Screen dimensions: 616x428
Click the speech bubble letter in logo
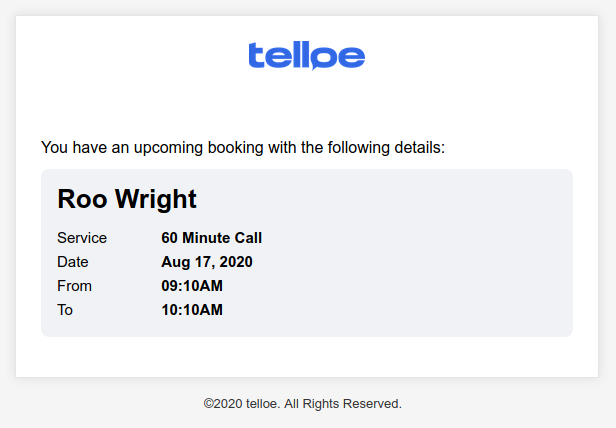322,58
